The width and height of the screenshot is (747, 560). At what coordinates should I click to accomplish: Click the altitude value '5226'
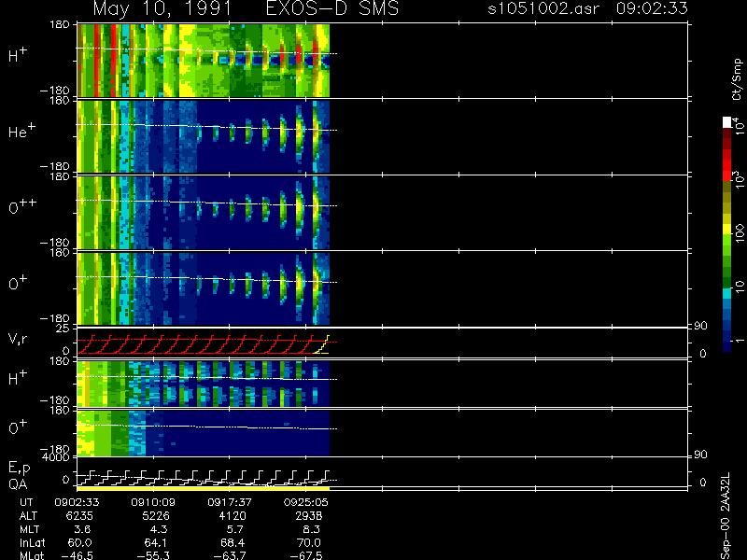click(156, 516)
